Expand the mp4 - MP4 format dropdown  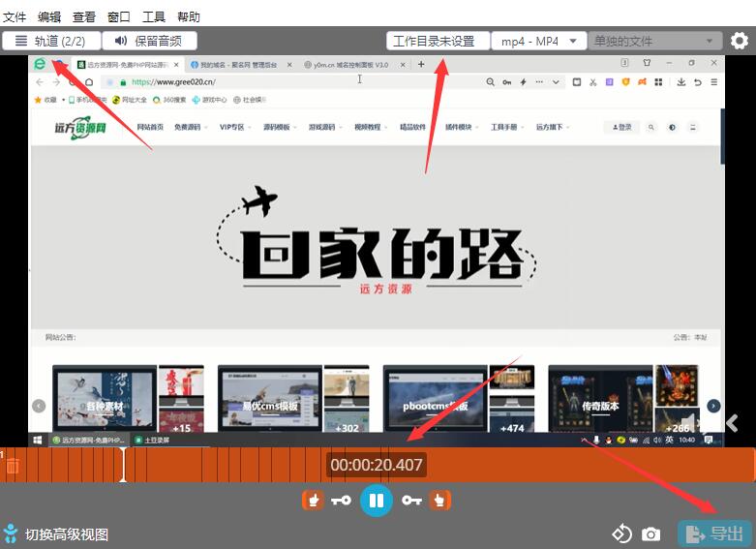pos(539,41)
